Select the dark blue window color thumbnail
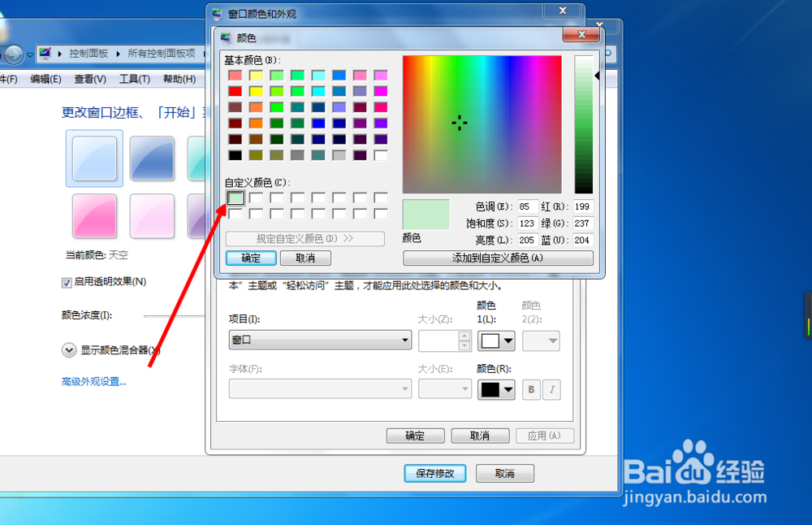This screenshot has width=812, height=525. 152,158
